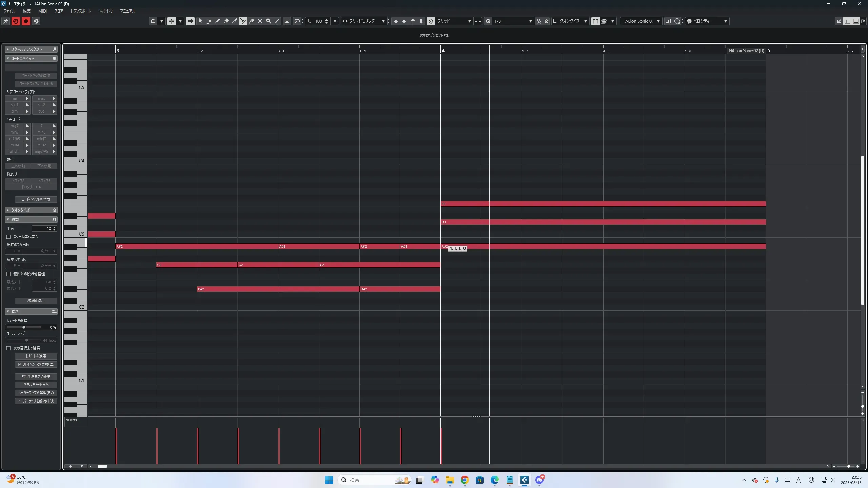Select the Zoom magnifier tool
The image size is (868, 488).
tap(269, 21)
